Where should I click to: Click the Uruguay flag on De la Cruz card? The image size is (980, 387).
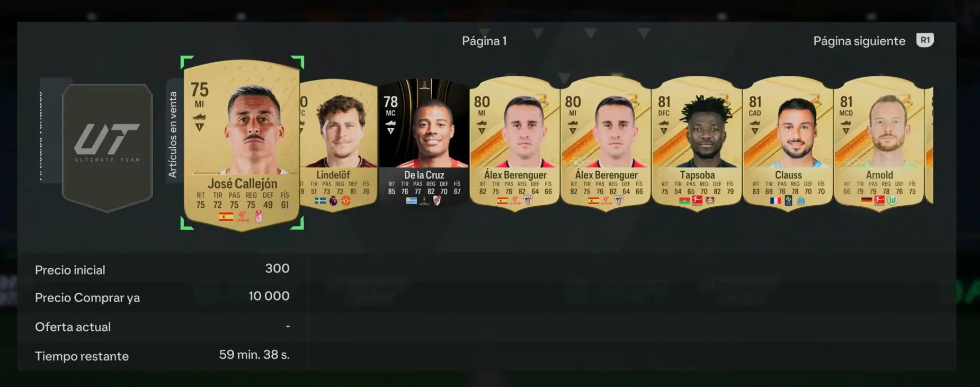(x=412, y=200)
